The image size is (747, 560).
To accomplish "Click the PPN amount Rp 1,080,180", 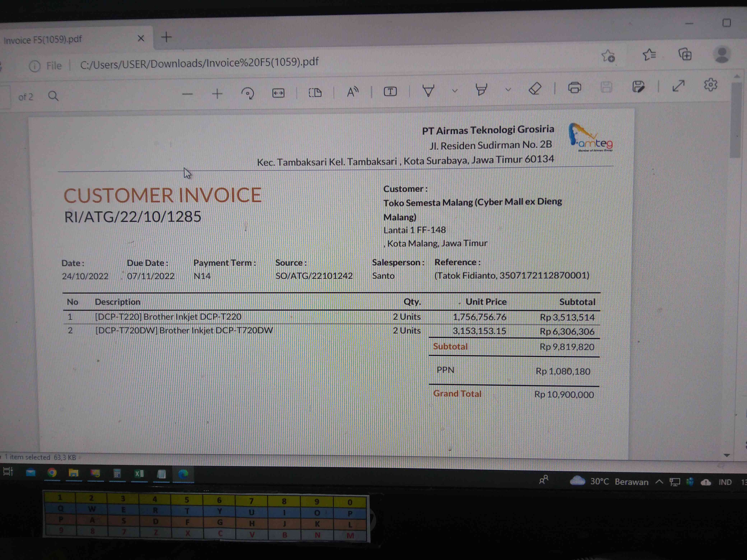I will point(563,371).
